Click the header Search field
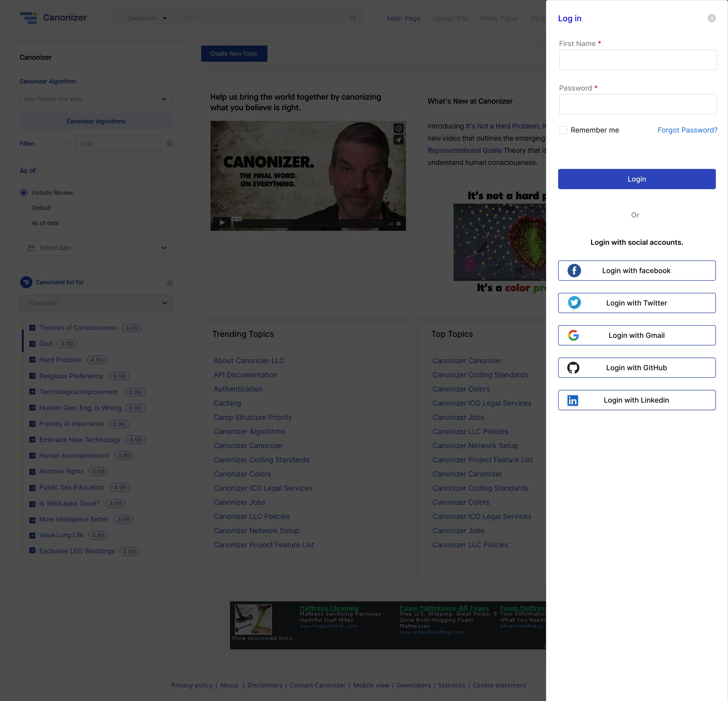The width and height of the screenshot is (728, 701). pos(262,18)
